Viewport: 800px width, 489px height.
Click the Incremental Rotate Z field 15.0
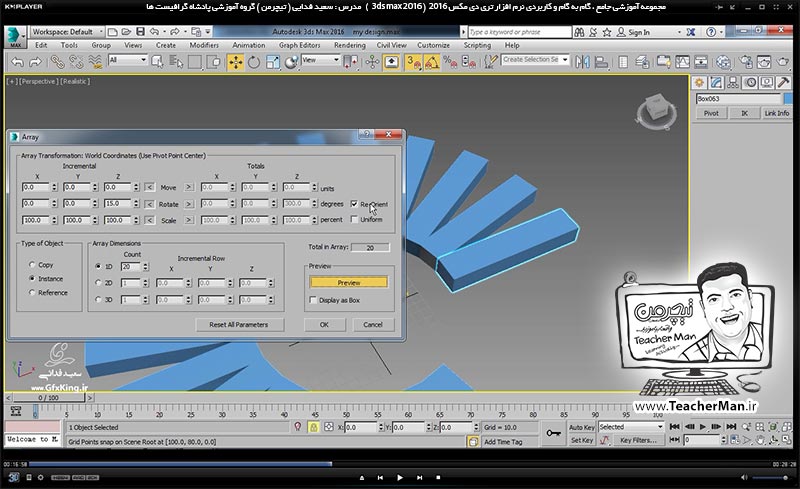pyautogui.click(x=117, y=204)
